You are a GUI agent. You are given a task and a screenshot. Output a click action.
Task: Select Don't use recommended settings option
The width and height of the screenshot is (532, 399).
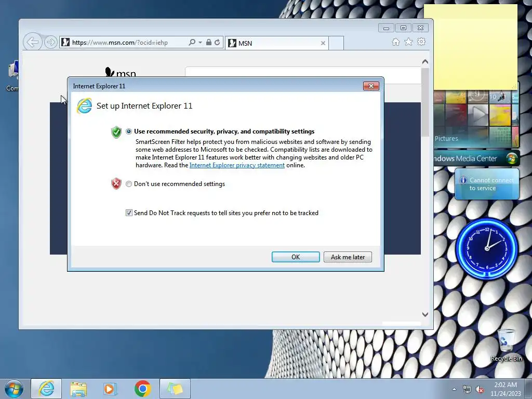[x=129, y=184]
